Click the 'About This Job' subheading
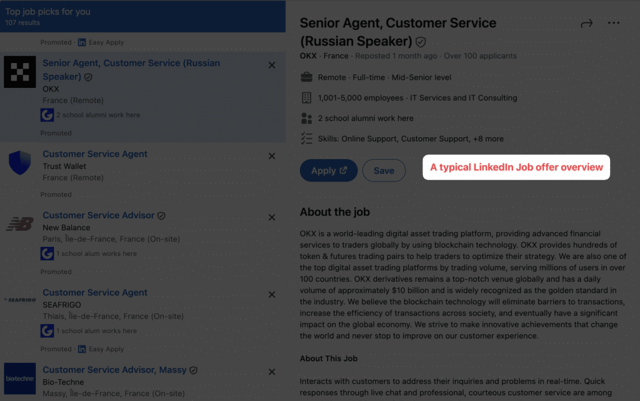The image size is (640, 401). point(329,359)
